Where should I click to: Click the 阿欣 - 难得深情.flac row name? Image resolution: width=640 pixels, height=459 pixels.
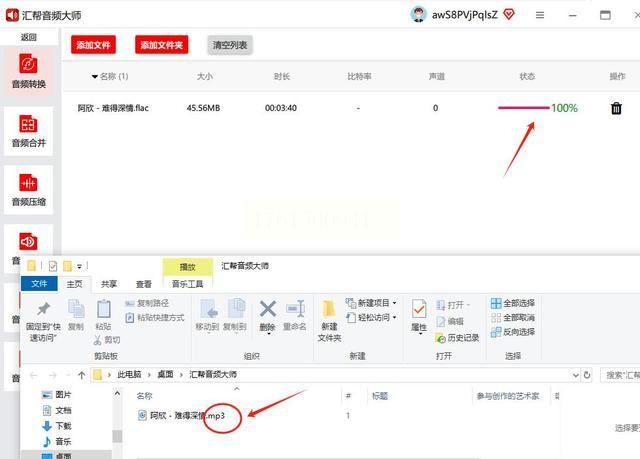[x=113, y=108]
